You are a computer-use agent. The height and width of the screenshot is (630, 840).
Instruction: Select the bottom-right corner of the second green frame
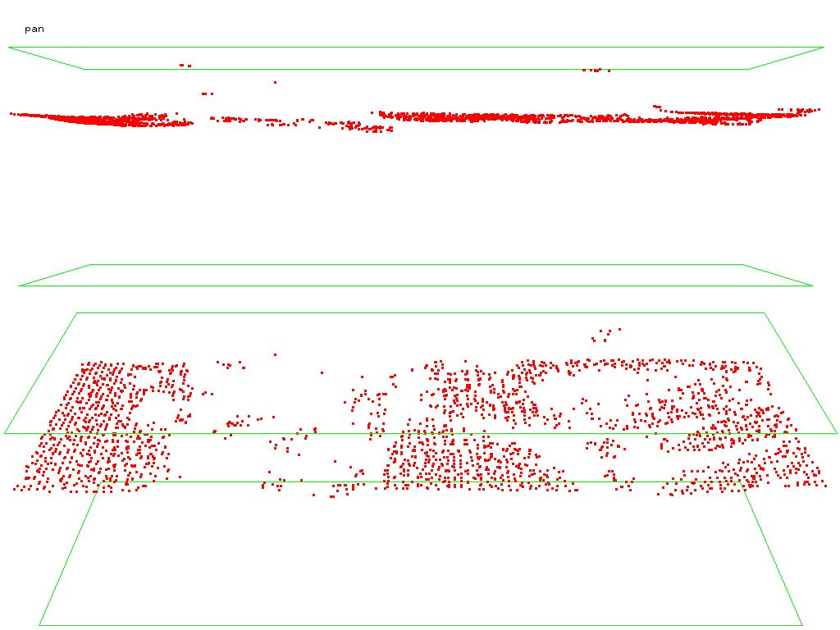pos(812,285)
